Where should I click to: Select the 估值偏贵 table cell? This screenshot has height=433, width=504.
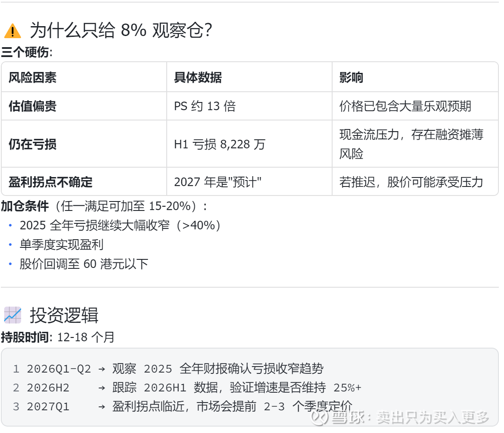click(x=33, y=106)
